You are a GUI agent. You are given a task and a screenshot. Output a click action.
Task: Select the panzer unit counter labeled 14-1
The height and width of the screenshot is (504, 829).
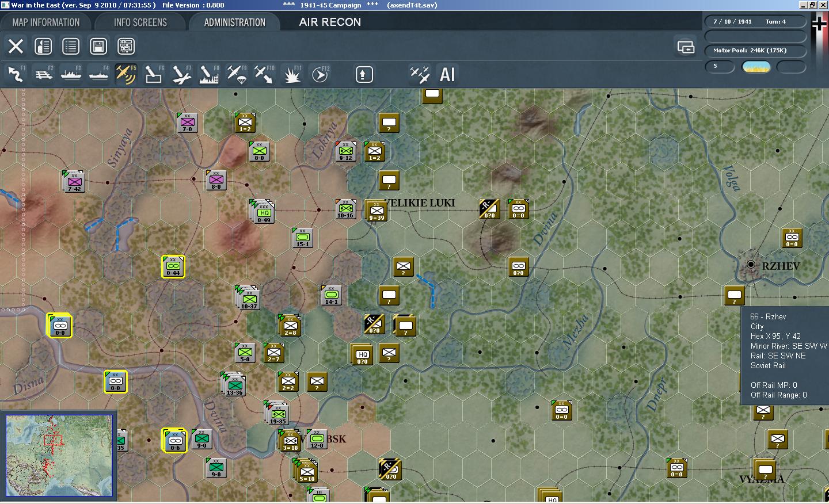coord(331,295)
